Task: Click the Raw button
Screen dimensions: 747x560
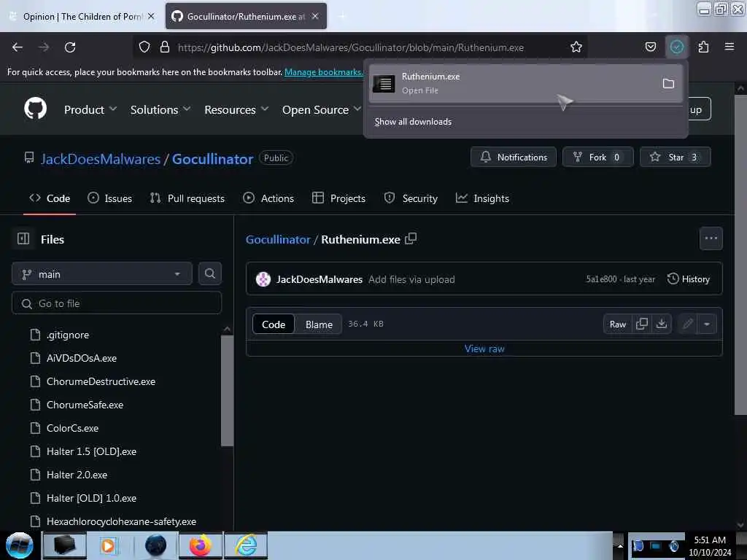Action: pos(618,324)
